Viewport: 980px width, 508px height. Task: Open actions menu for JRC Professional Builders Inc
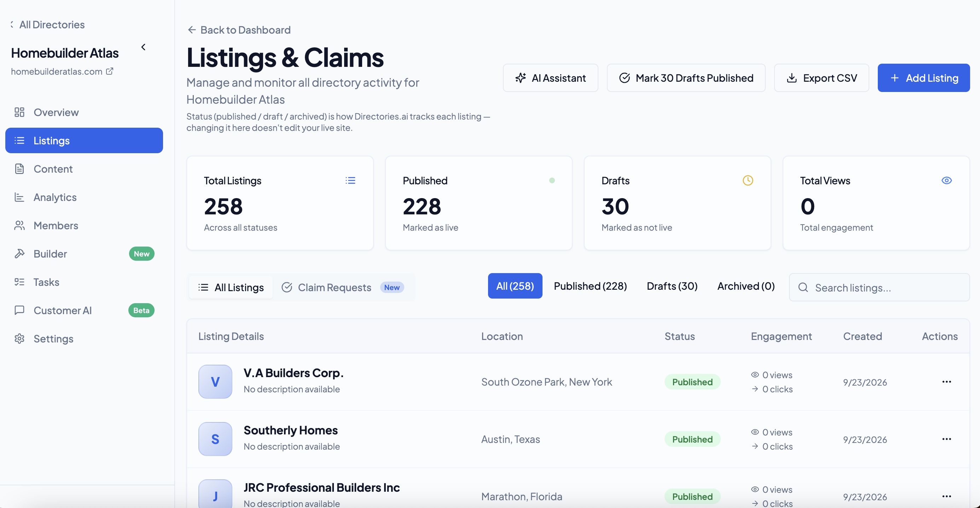(x=946, y=496)
